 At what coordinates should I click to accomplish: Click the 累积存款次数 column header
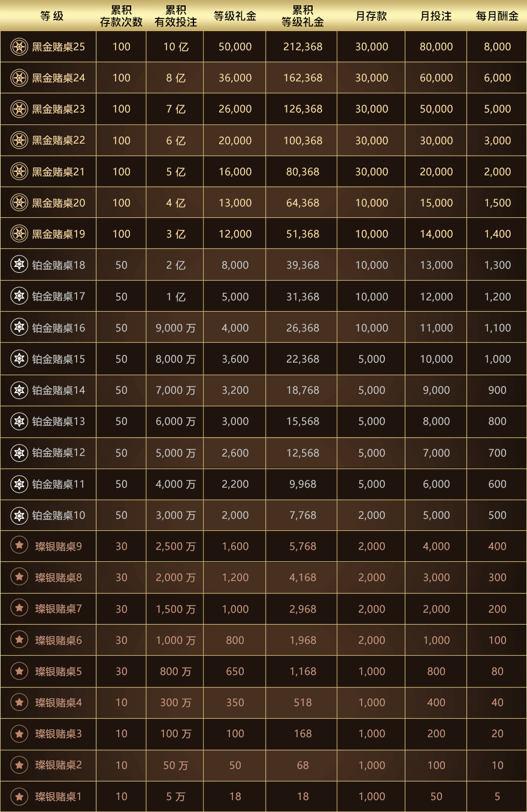coord(121,16)
